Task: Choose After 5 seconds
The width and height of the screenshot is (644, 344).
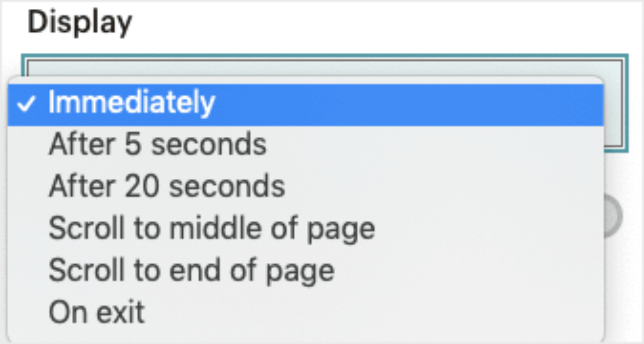Action: [157, 144]
